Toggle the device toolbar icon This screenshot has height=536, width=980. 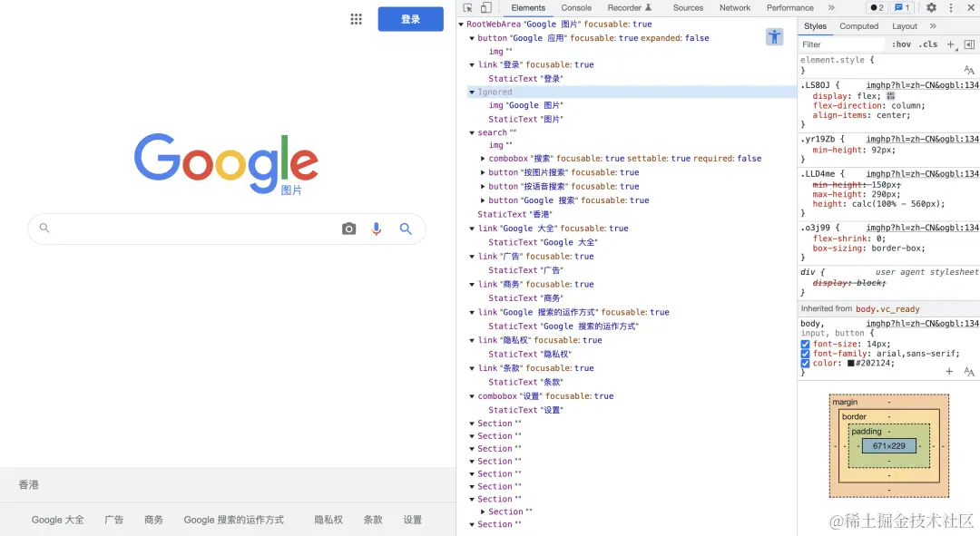pos(485,7)
